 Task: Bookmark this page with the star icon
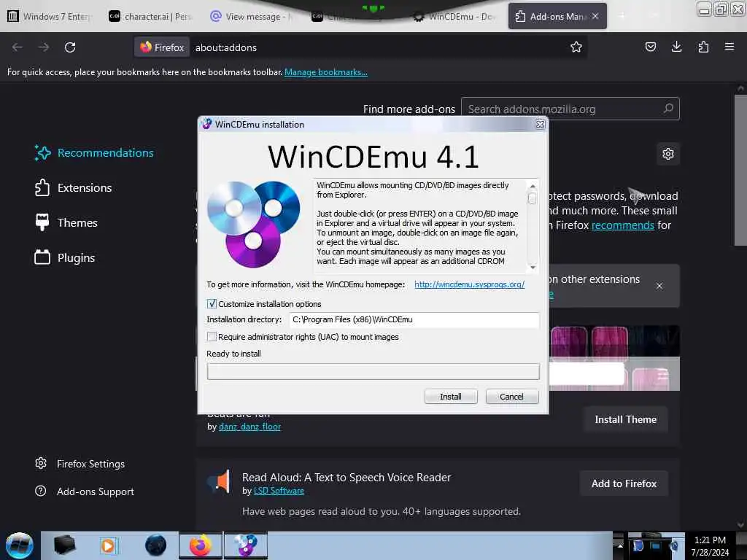tap(576, 47)
